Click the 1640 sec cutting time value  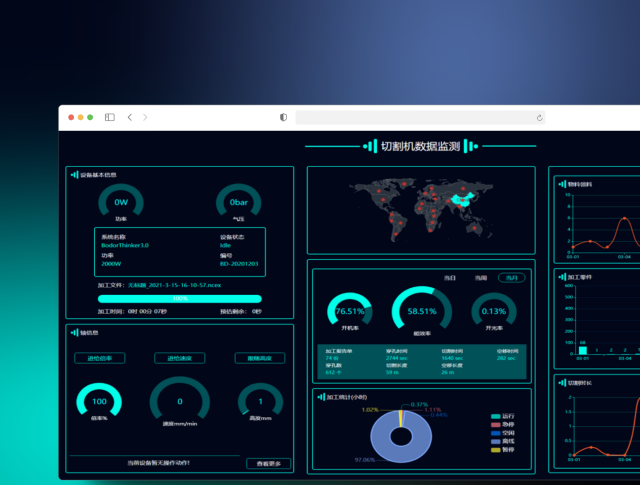pyautogui.click(x=452, y=358)
